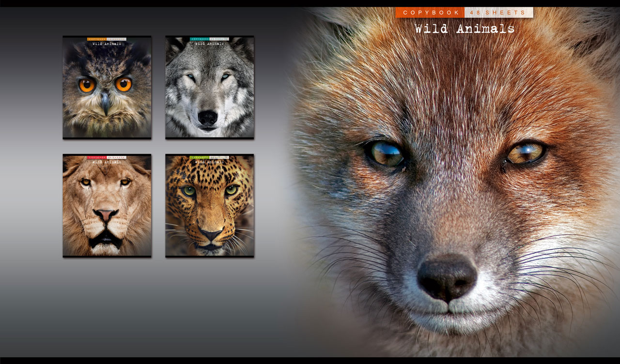The width and height of the screenshot is (620, 364).
Task: Click the leopard's nose
Action: (210, 235)
